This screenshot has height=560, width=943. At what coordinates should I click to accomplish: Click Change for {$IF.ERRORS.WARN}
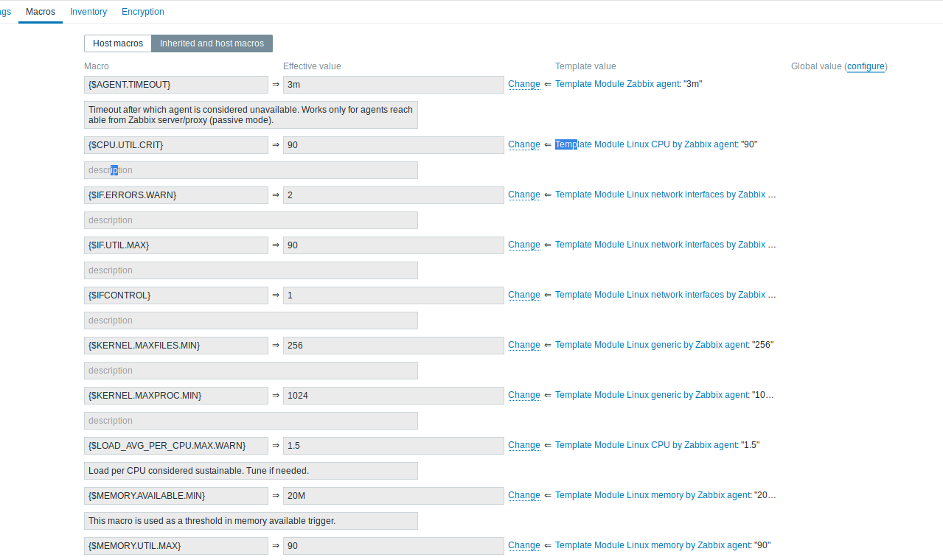[523, 195]
